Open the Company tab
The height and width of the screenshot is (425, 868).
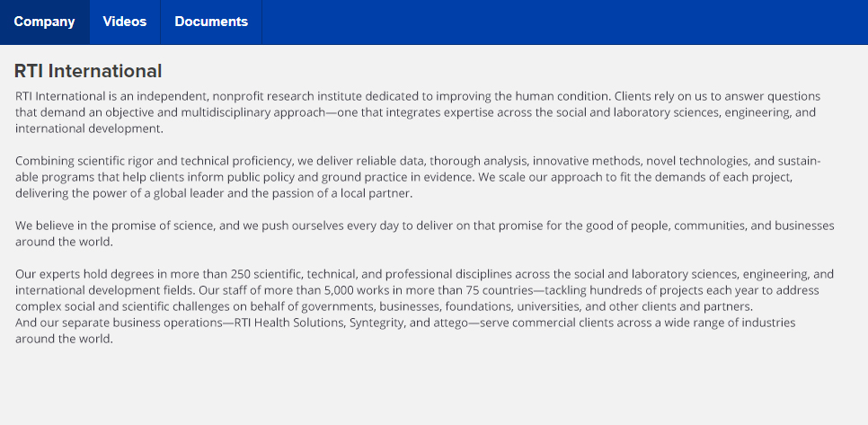(44, 22)
